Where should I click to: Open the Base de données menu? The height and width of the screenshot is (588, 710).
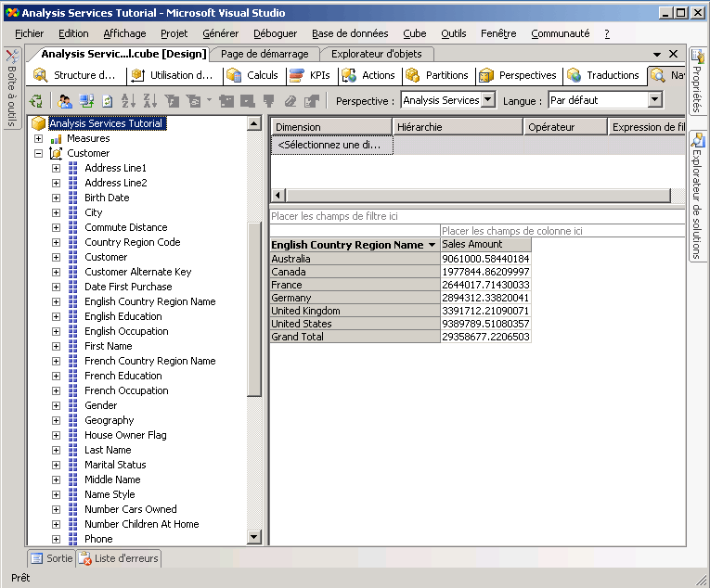[350, 33]
